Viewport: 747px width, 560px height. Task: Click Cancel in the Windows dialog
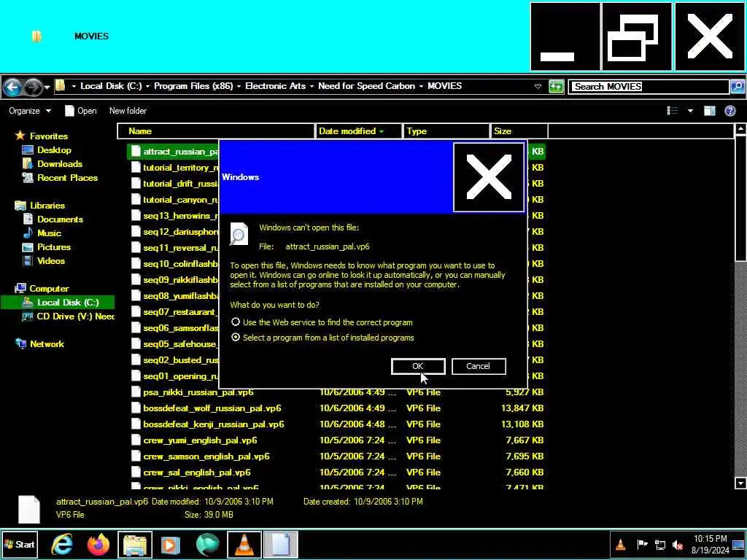pos(479,366)
